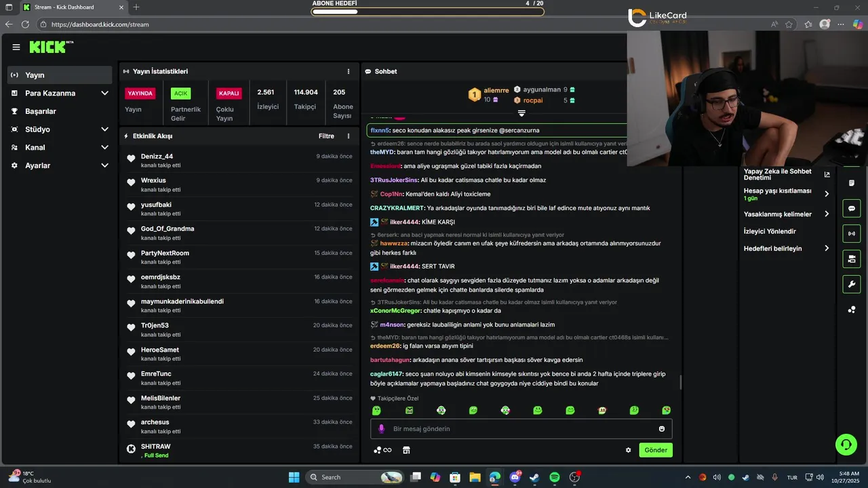Open OBS Studio from the taskbar
The image size is (868, 488).
click(x=574, y=477)
